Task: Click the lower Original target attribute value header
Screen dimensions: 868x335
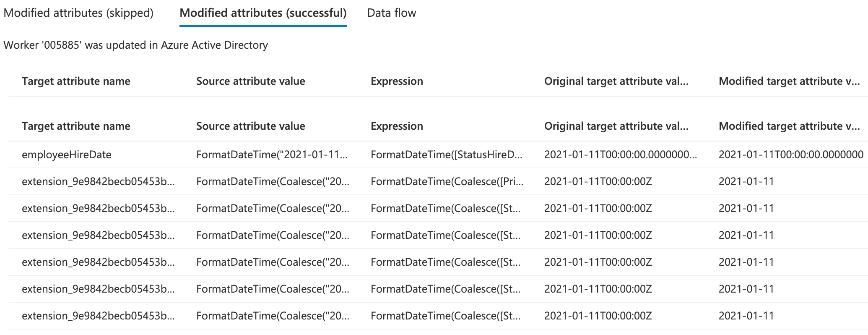Action: (616, 126)
